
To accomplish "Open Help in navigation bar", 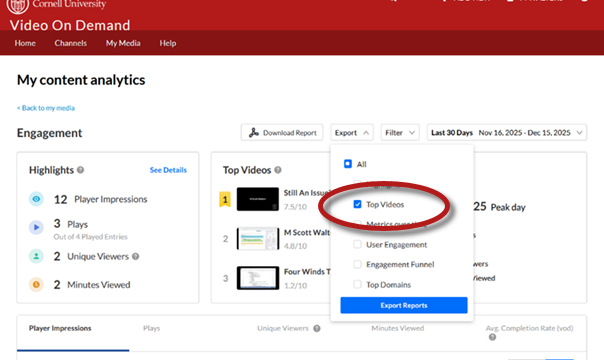I will click(168, 43).
